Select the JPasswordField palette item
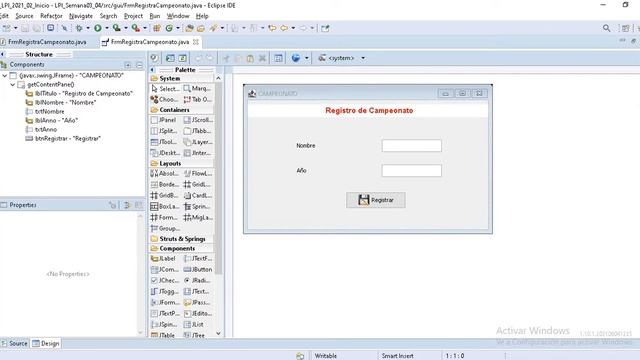This screenshot has width=640, height=360. click(198, 302)
